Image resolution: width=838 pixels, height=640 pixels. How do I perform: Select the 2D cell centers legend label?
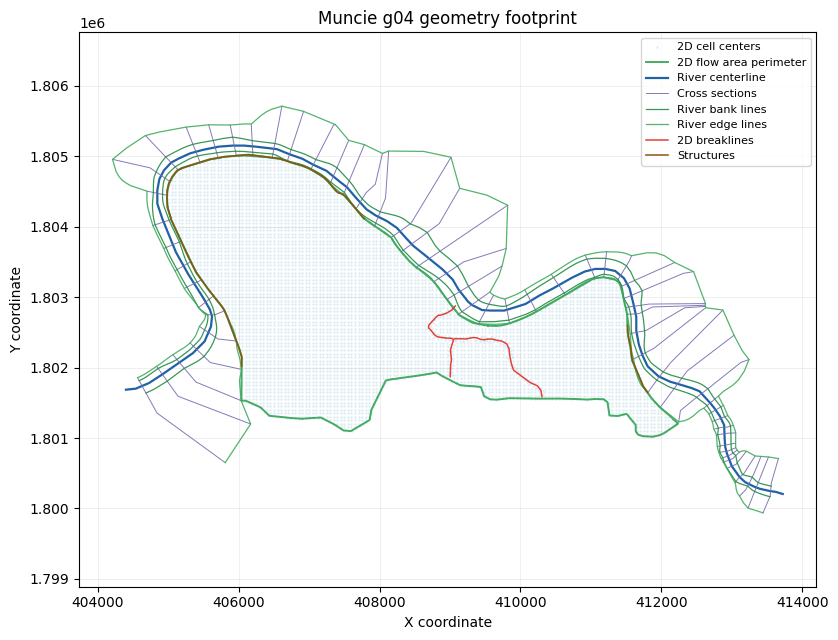tap(718, 46)
